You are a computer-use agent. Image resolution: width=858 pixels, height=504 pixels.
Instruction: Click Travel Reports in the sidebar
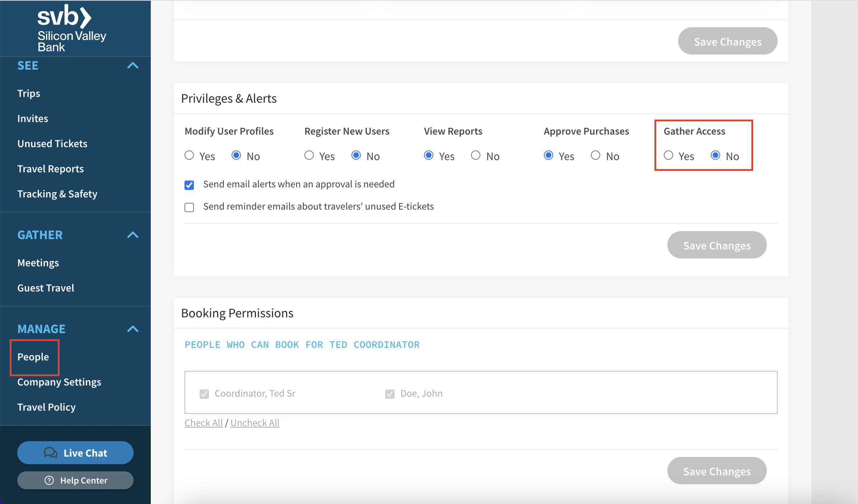[50, 169]
